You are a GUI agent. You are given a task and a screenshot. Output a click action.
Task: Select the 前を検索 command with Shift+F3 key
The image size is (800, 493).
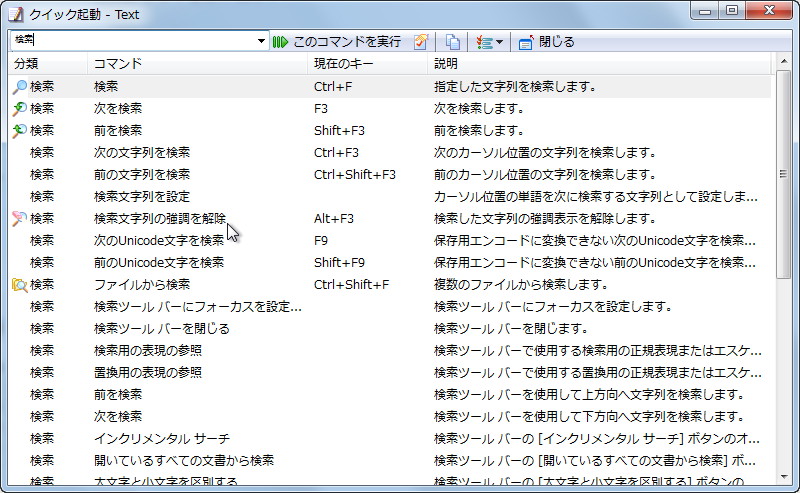click(x=117, y=131)
